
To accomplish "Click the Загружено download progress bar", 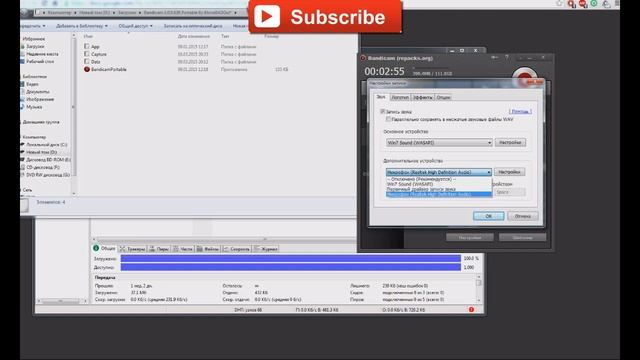I will (291, 258).
